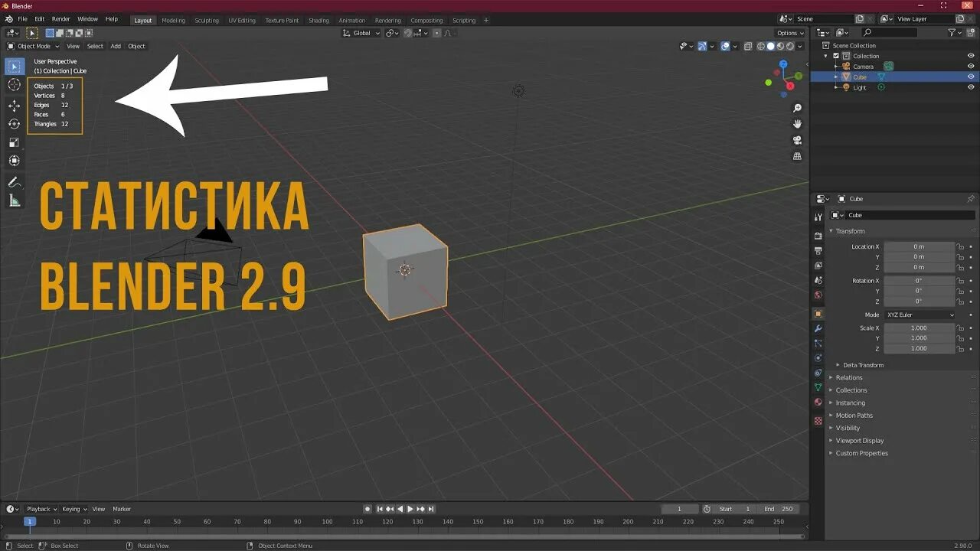Open the viewport Add menu
This screenshot has width=980, height=551.
click(x=116, y=46)
